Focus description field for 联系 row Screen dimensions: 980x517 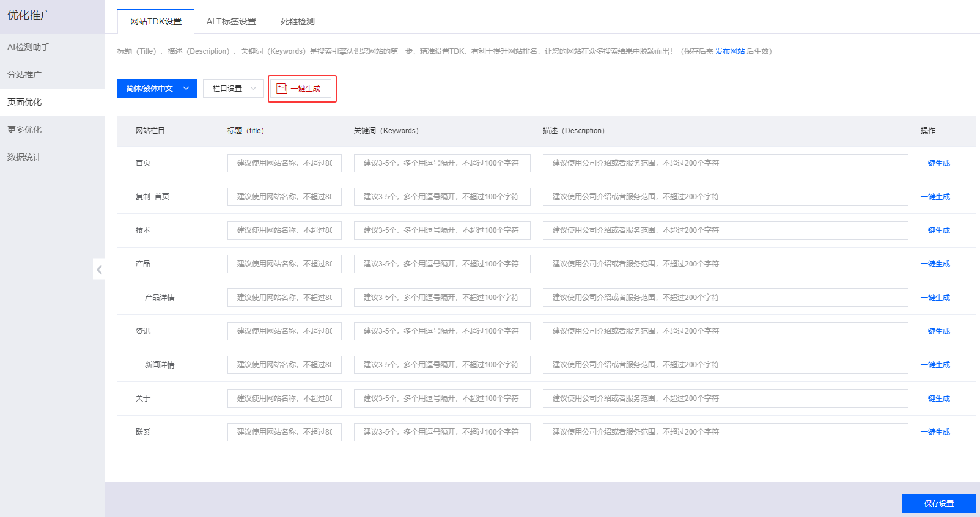(726, 432)
